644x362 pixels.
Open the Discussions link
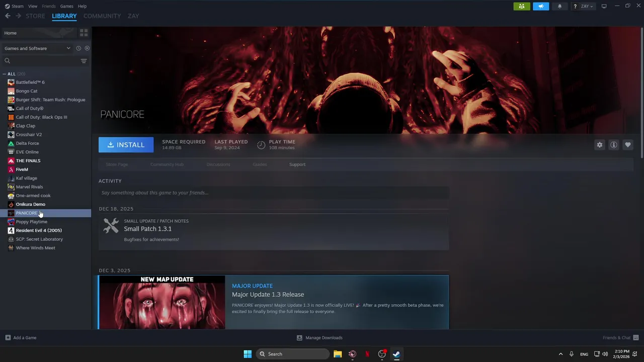point(218,164)
